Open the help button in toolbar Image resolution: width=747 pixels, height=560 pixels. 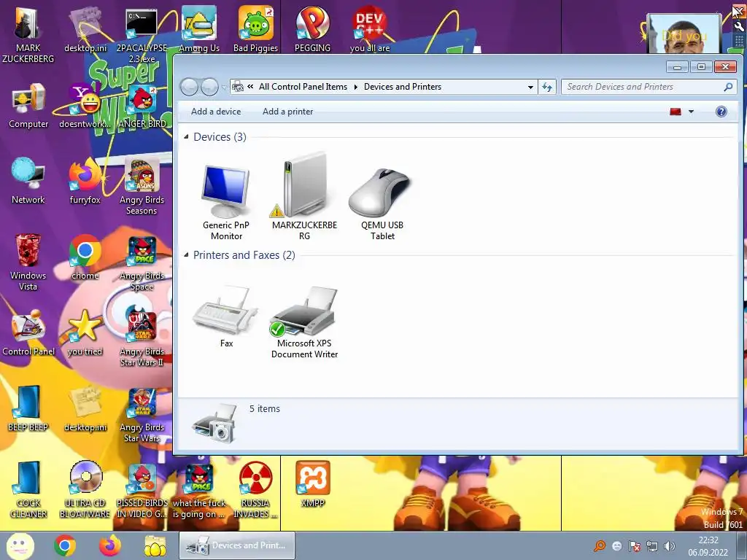click(x=721, y=112)
